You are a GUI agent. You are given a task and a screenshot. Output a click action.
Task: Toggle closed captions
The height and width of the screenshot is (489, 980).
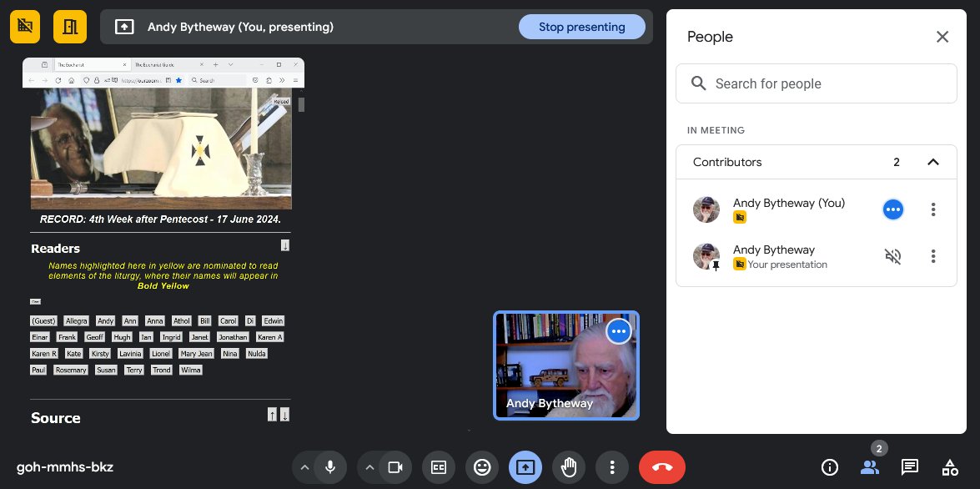coord(439,467)
